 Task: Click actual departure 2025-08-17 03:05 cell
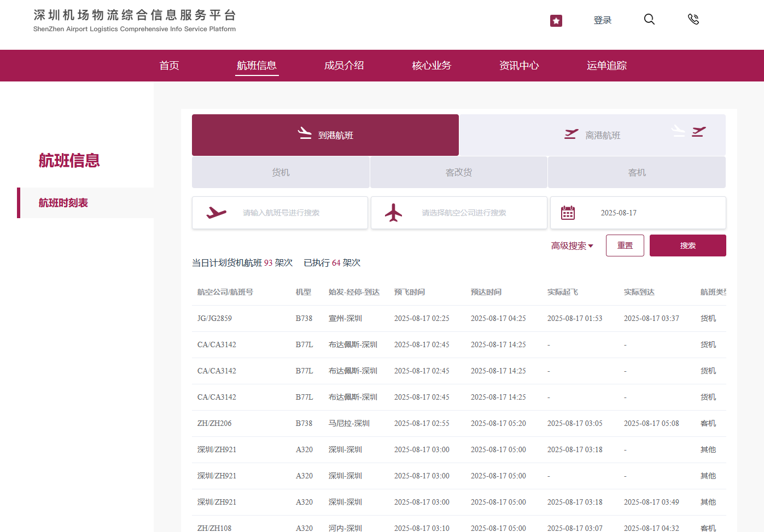pos(575,424)
